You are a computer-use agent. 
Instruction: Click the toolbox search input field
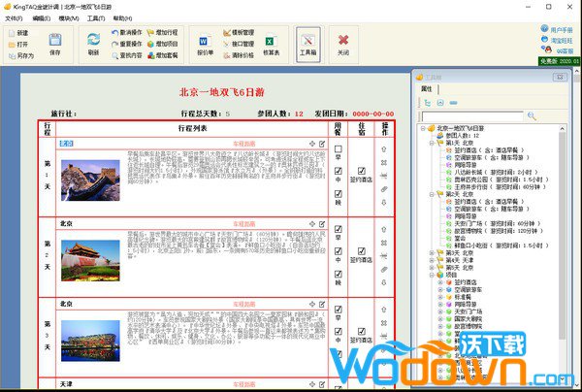point(472,116)
